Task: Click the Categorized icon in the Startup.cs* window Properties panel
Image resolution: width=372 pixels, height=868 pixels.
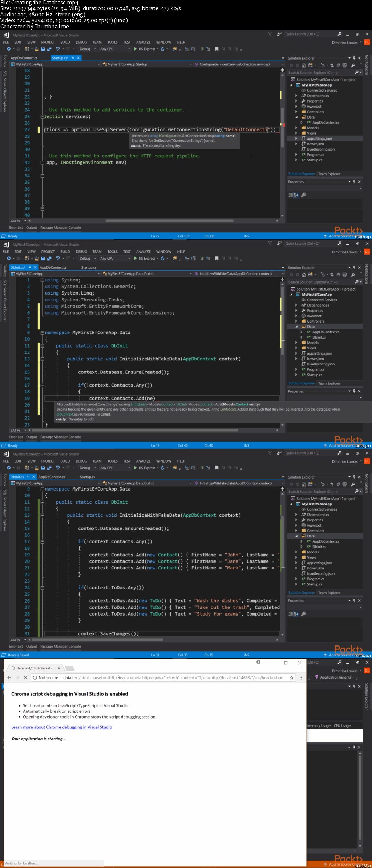Action: (x=291, y=195)
